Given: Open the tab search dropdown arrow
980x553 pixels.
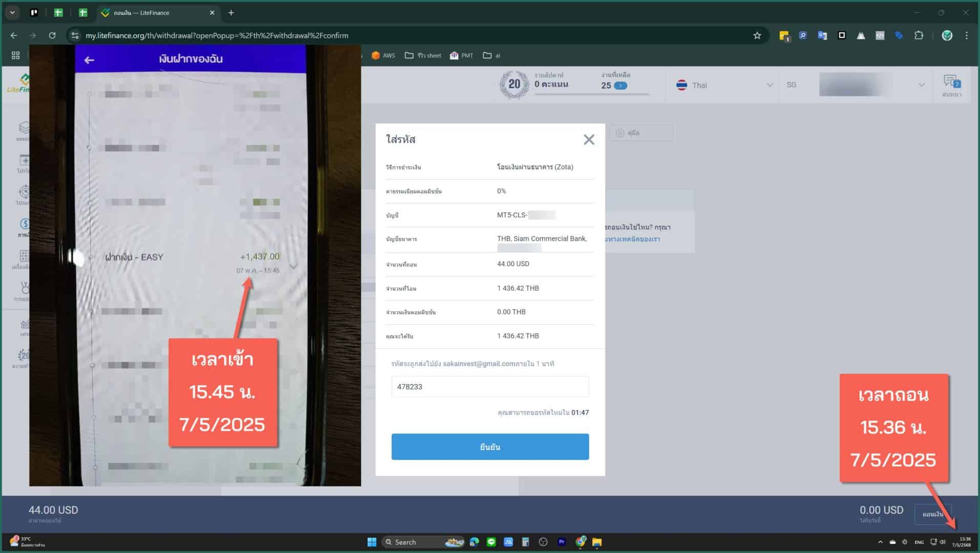Looking at the screenshot, I should [x=12, y=13].
